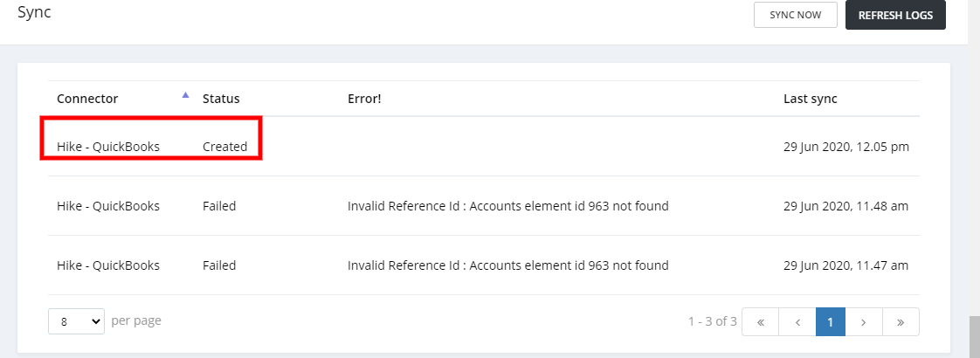Open the rows per page dropdown
980x358 pixels.
76,321
